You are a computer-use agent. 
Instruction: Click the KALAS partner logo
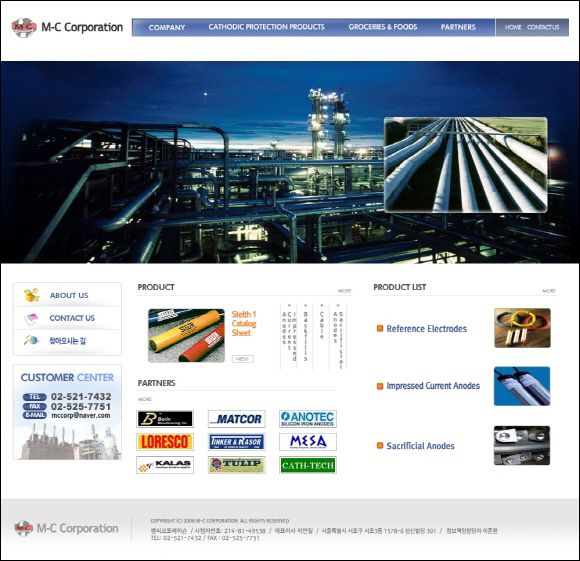(x=165, y=465)
